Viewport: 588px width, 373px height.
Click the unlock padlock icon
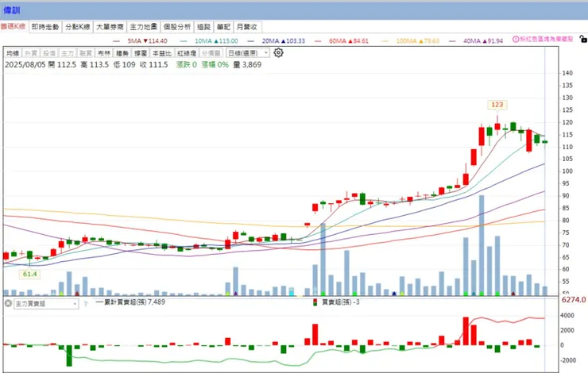(x=583, y=39)
